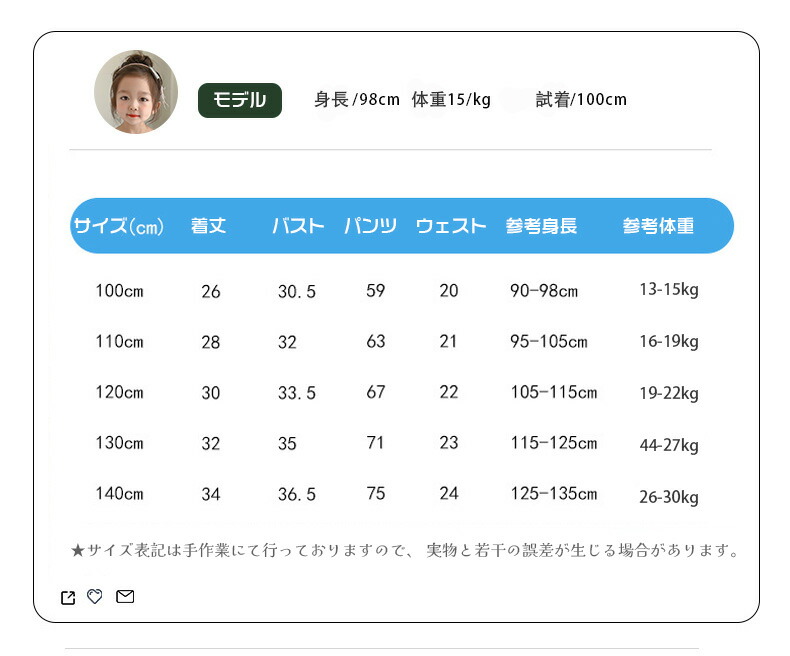The image size is (790, 656).
Task: Click length value 34 in 140cm row
Action: (211, 494)
